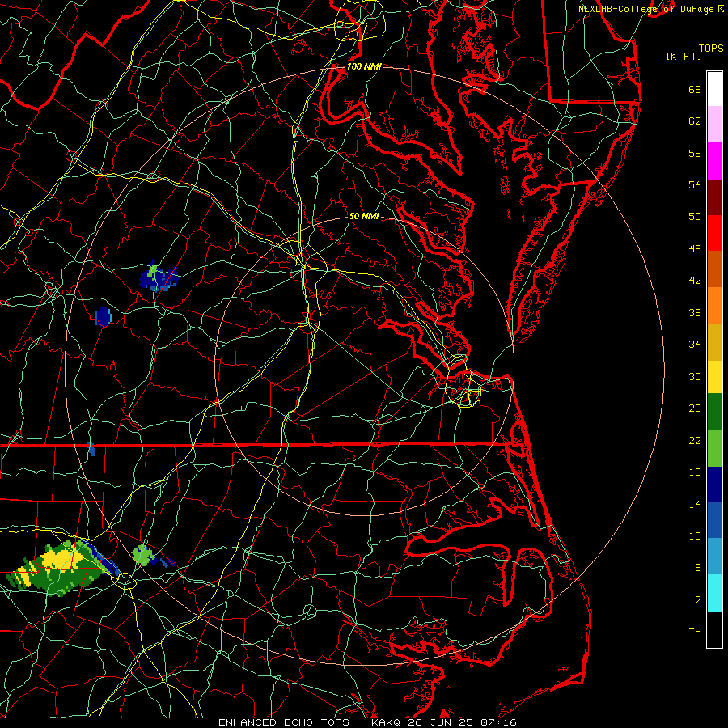728x728 pixels.
Task: Select the bright red legend swatch
Action: 714,233
